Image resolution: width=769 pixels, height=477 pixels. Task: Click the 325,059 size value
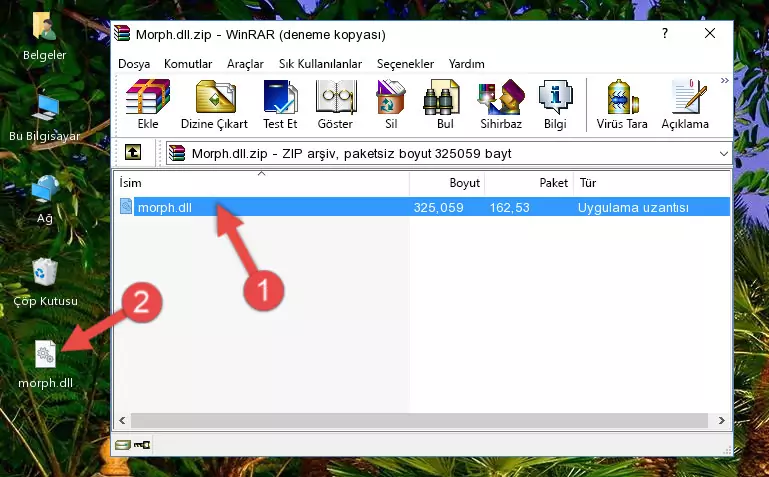tap(438, 207)
